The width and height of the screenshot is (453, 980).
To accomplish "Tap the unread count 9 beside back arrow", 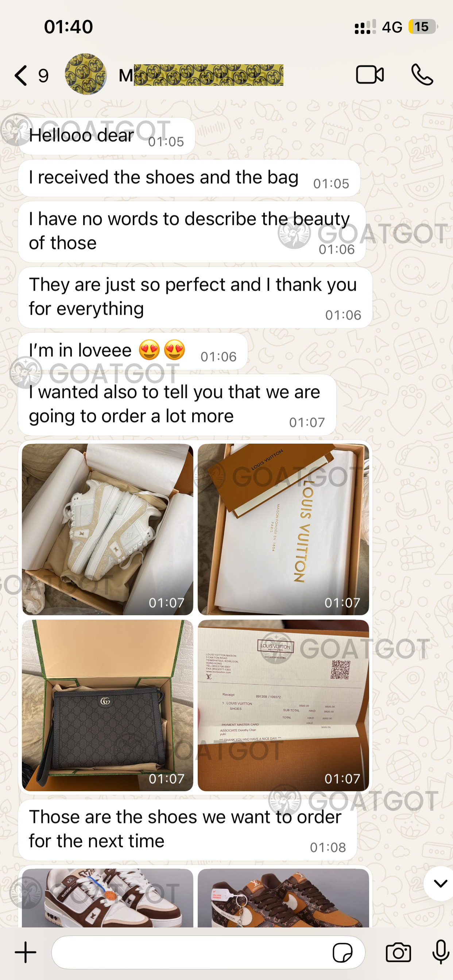I will tap(43, 76).
